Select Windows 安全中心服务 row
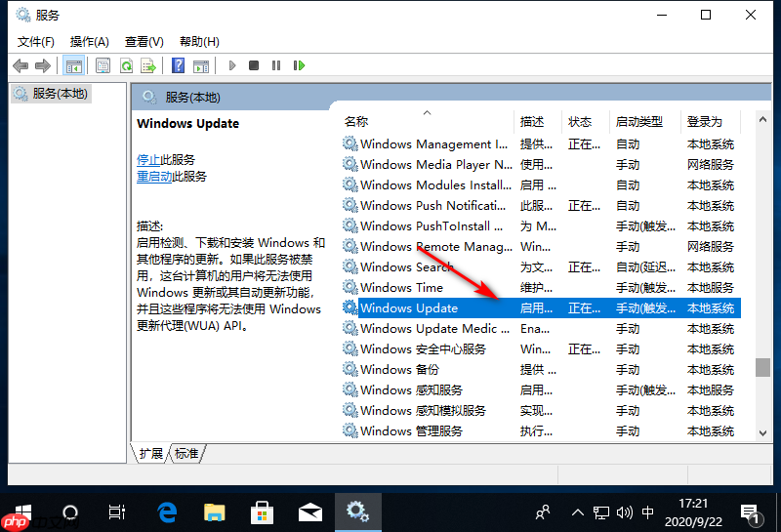The image size is (781, 532). (542, 348)
